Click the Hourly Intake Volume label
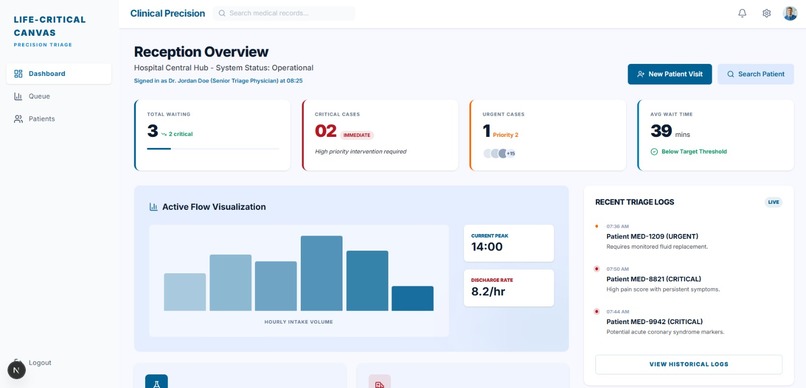The image size is (806, 388). click(x=299, y=322)
